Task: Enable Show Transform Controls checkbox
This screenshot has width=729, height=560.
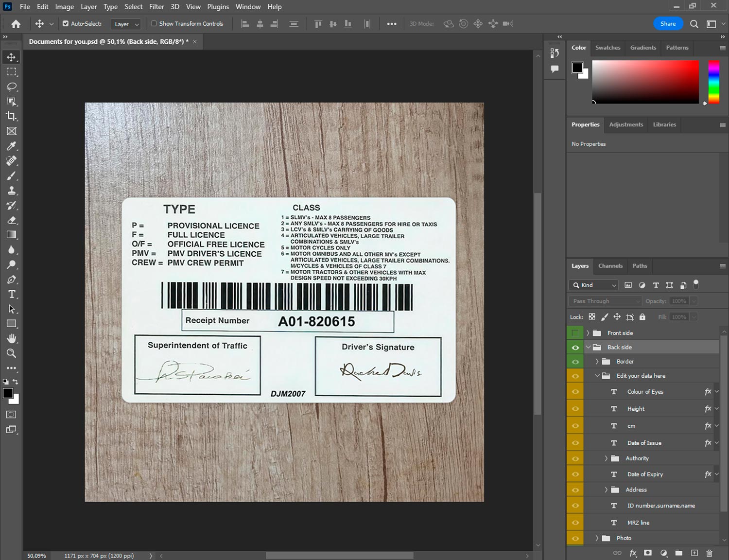Action: click(x=154, y=23)
